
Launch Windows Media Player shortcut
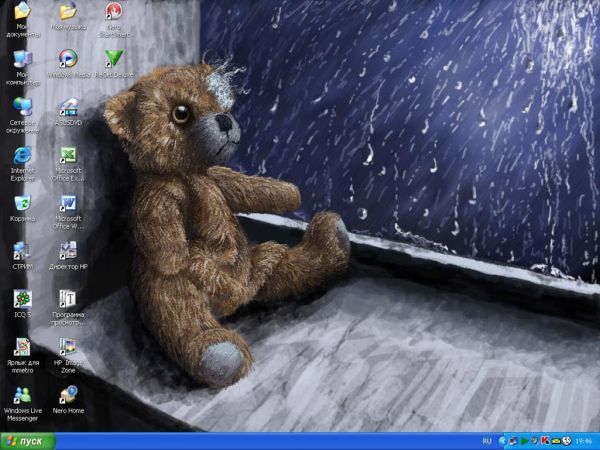click(x=68, y=59)
